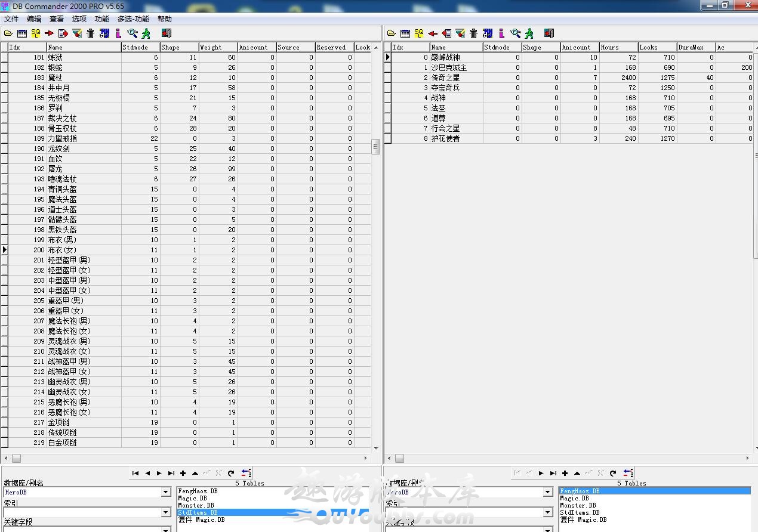Expand the left 索引 index dropdown
Viewport: 758px width, 532px height.
pyautogui.click(x=166, y=512)
